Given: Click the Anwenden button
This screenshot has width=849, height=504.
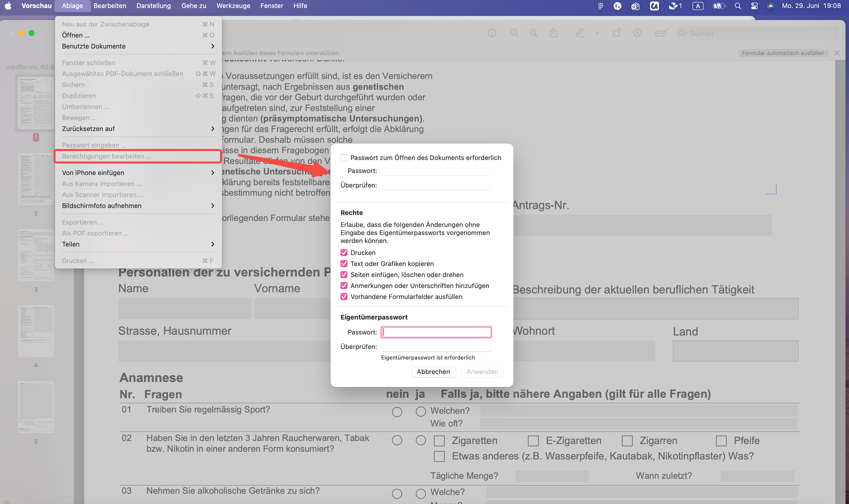Looking at the screenshot, I should [x=482, y=371].
